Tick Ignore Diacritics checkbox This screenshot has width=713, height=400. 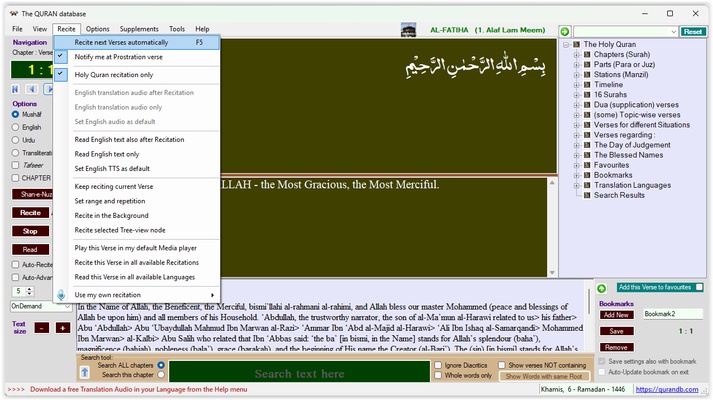coord(438,365)
